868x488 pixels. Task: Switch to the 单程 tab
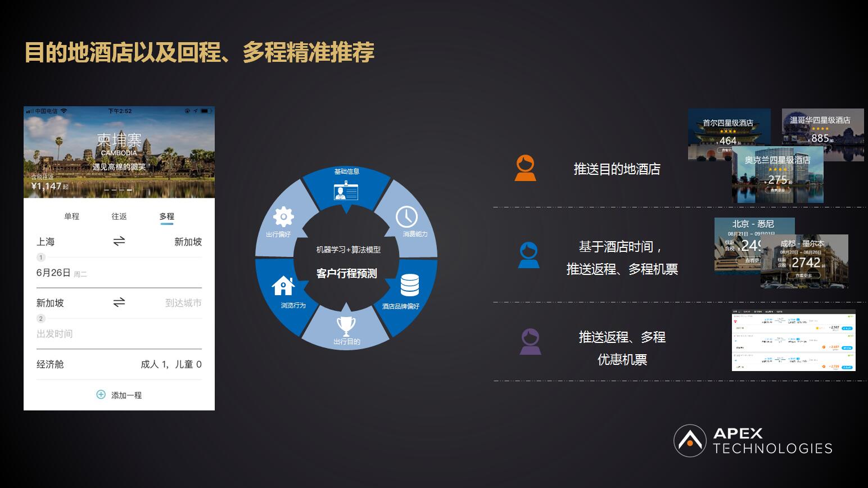(73, 216)
